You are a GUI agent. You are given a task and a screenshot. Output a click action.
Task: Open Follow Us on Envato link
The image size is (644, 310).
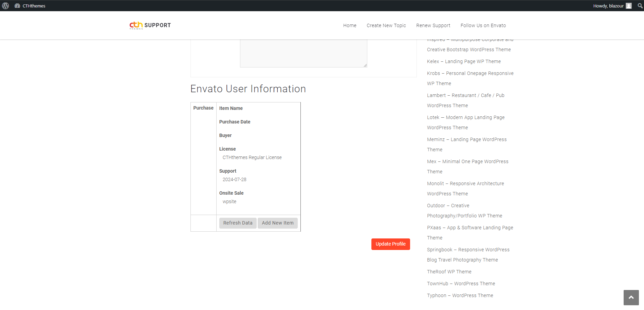pos(483,25)
